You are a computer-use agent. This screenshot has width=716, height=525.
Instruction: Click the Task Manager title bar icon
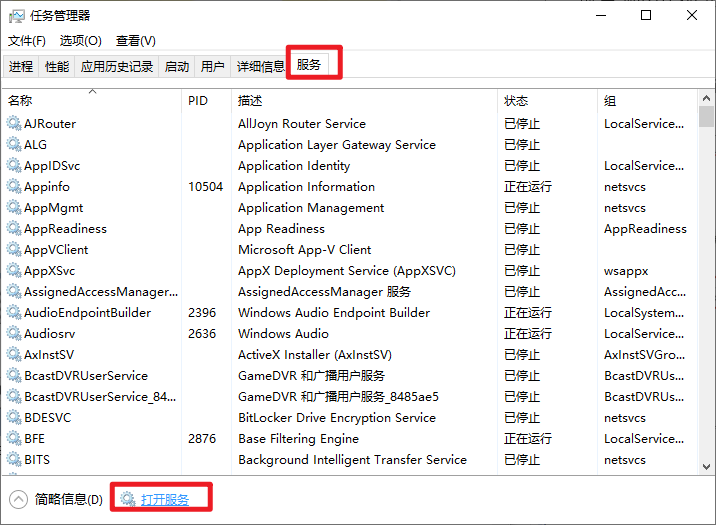(x=17, y=16)
